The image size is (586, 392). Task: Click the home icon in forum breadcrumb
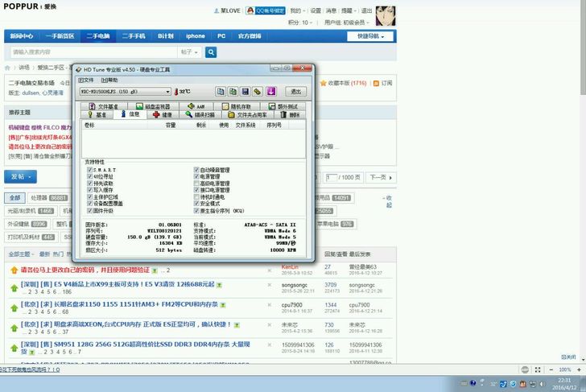point(7,68)
